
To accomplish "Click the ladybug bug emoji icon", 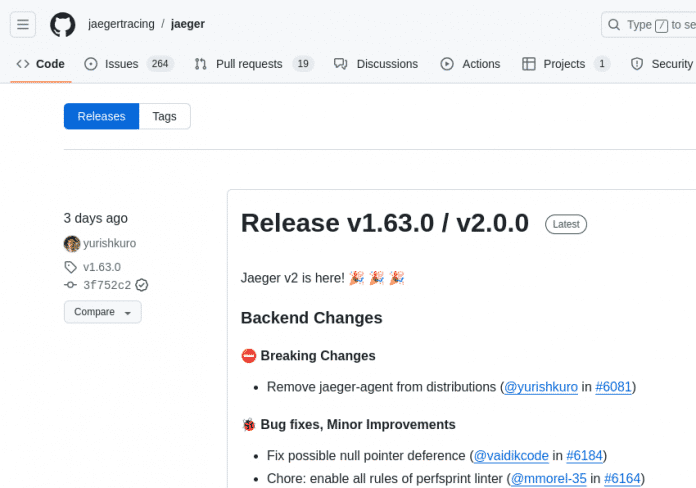I will point(249,425).
